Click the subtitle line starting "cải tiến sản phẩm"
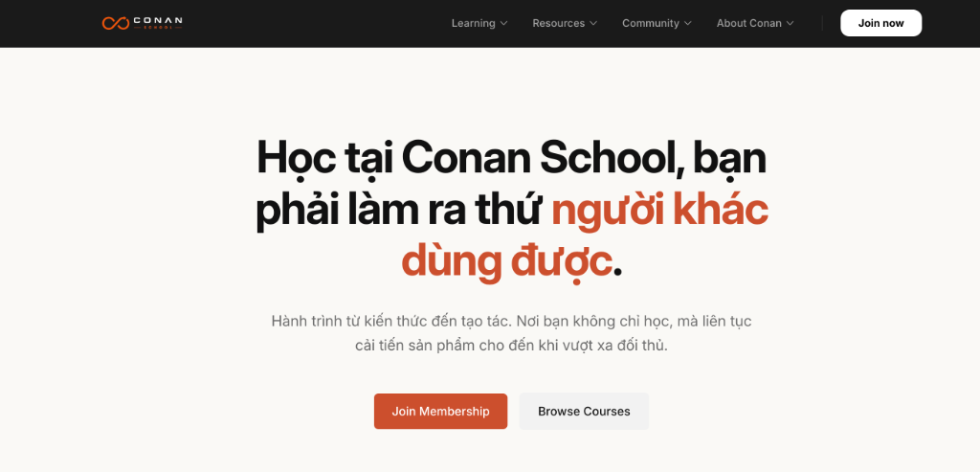Viewport: 980px width, 472px height. (x=511, y=346)
